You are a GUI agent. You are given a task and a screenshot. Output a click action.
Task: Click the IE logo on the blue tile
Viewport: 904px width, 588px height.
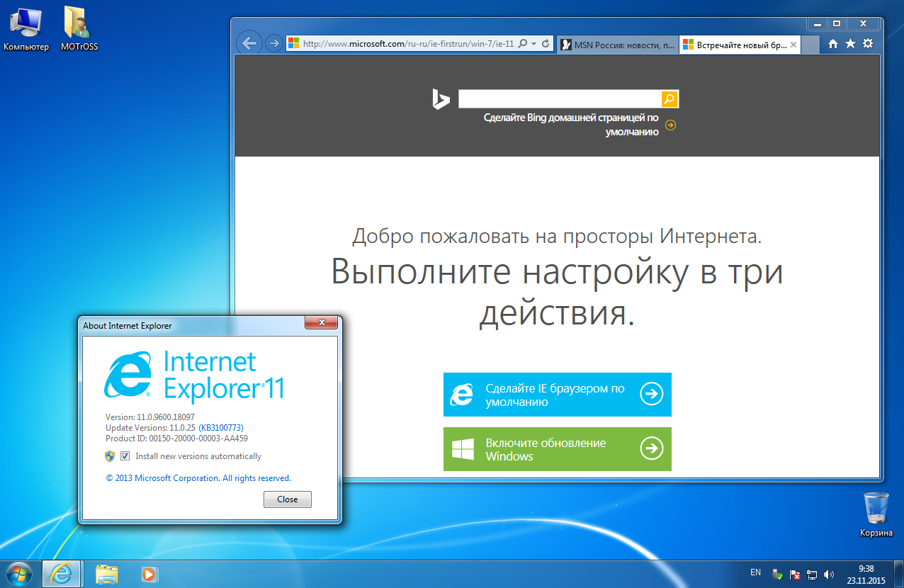point(463,395)
